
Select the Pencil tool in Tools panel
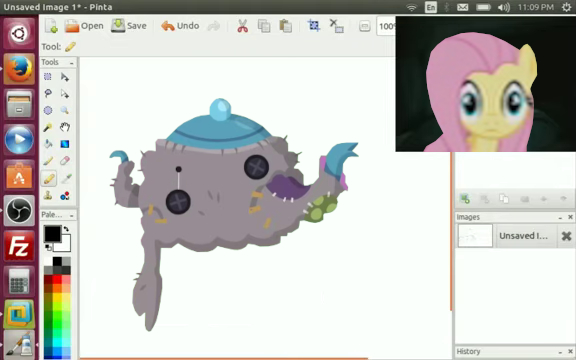click(x=48, y=179)
